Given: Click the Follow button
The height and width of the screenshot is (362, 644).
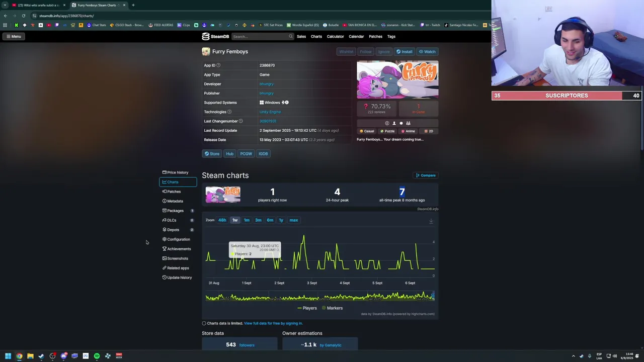Looking at the screenshot, I should tap(366, 51).
